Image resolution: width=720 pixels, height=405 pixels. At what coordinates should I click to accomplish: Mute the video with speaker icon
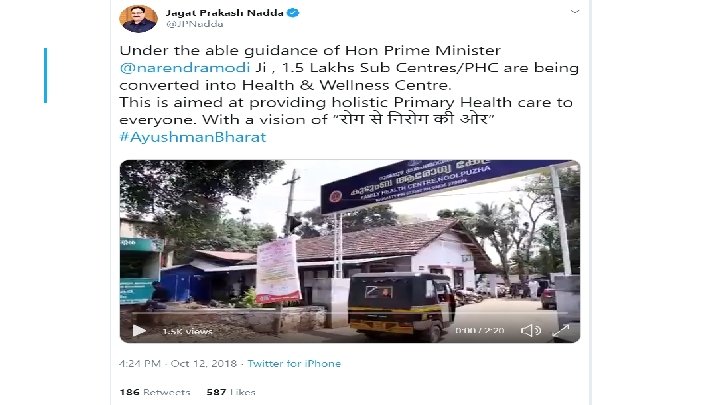[x=531, y=330]
